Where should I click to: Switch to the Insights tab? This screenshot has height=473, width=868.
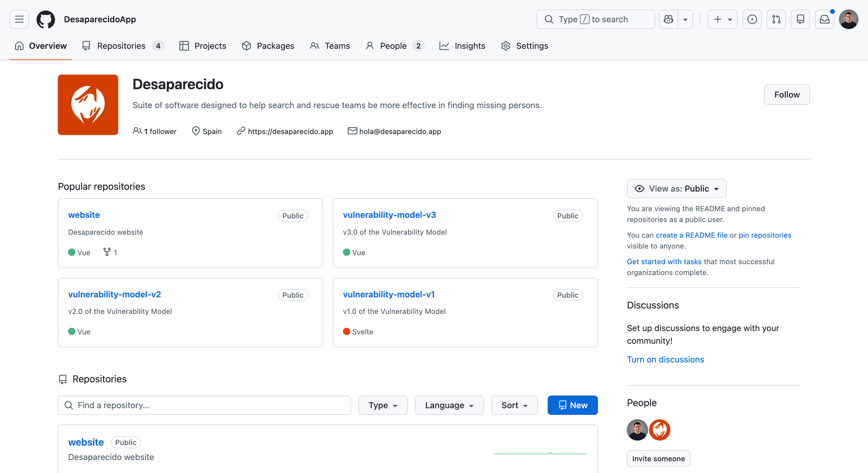tap(462, 45)
